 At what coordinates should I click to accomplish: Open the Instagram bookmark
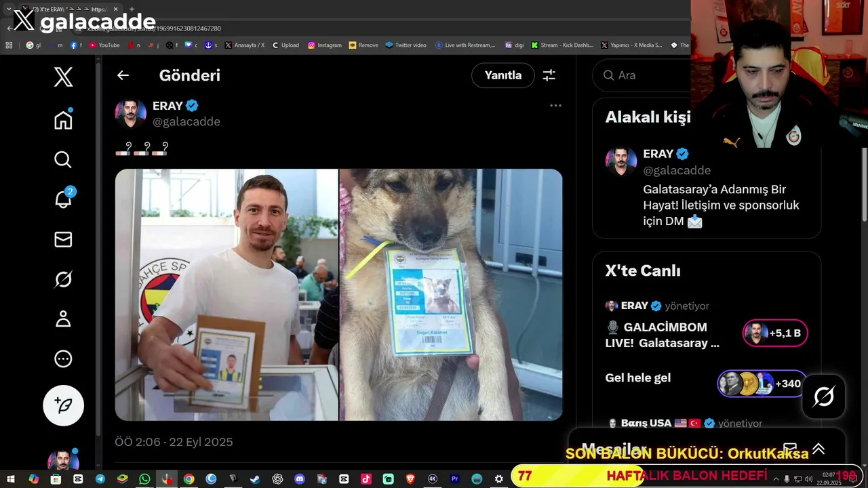click(325, 45)
